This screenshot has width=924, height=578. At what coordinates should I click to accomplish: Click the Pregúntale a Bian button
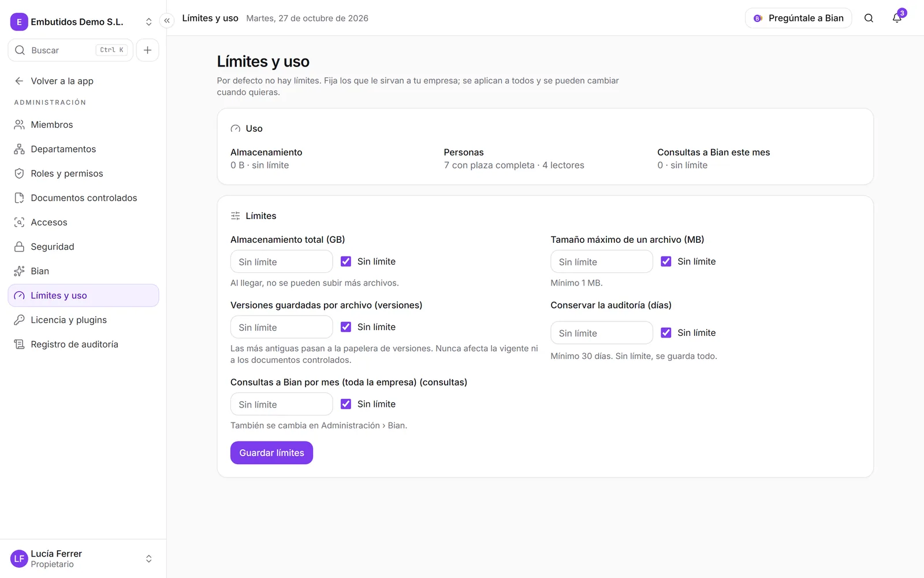click(799, 18)
